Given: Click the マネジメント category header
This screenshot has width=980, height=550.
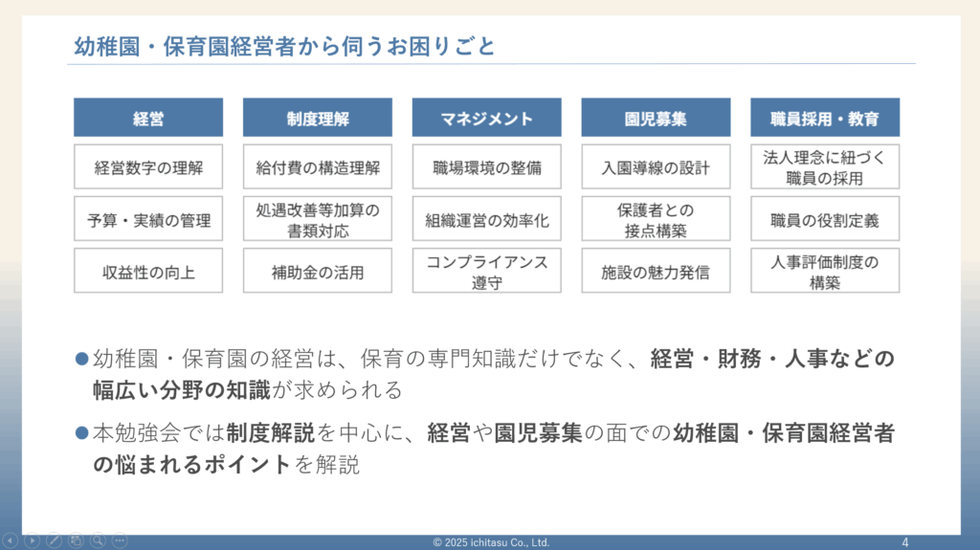Looking at the screenshot, I should click(487, 118).
